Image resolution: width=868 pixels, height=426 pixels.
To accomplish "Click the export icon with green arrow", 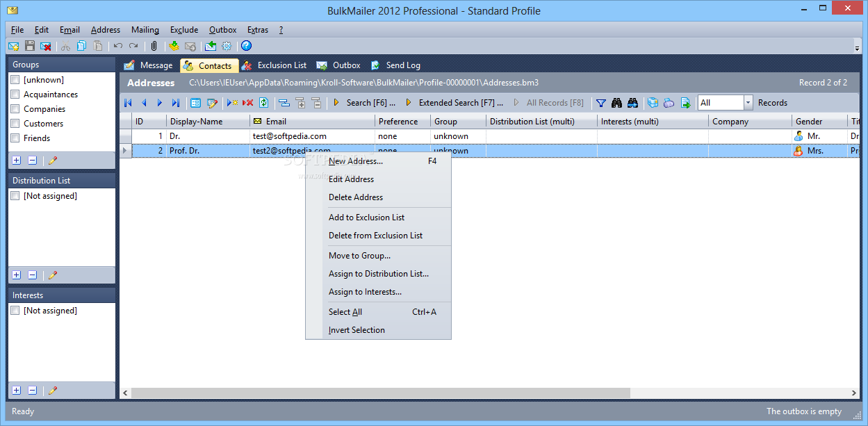I will click(x=685, y=103).
